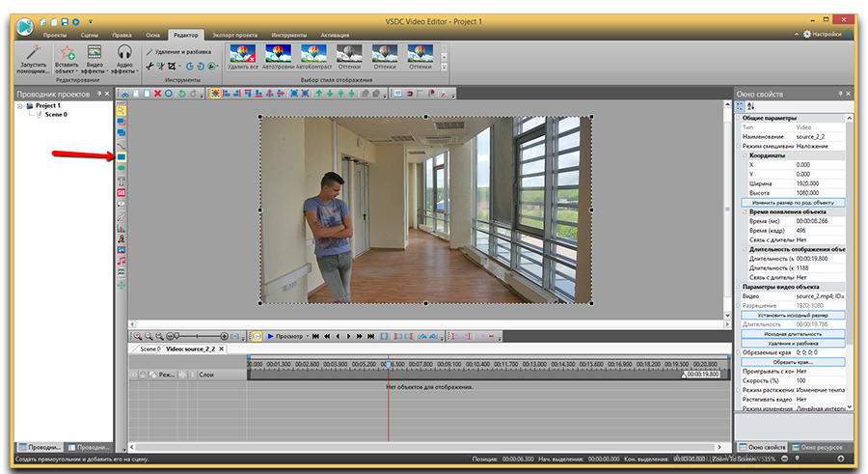Toggle layer visibility eye in timeline header

tap(133, 375)
